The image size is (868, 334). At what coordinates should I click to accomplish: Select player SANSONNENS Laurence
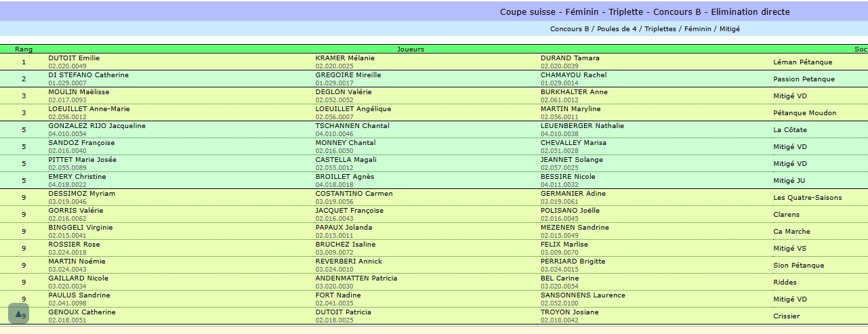point(583,295)
